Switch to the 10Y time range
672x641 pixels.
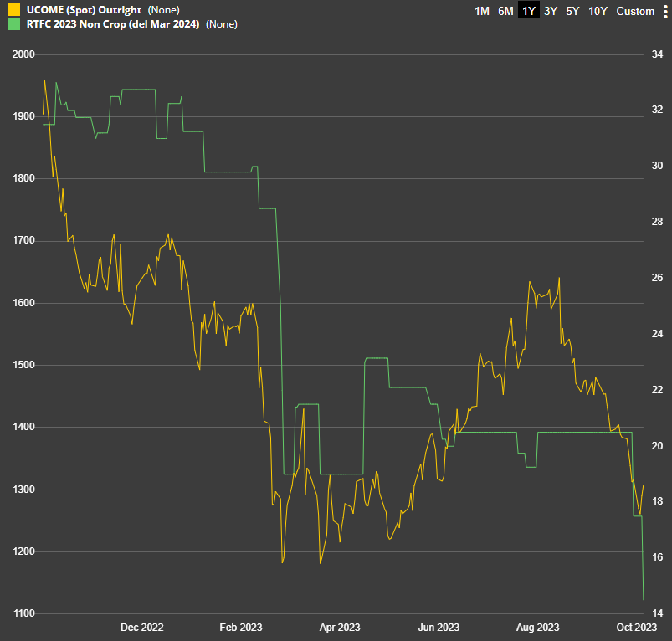(598, 11)
